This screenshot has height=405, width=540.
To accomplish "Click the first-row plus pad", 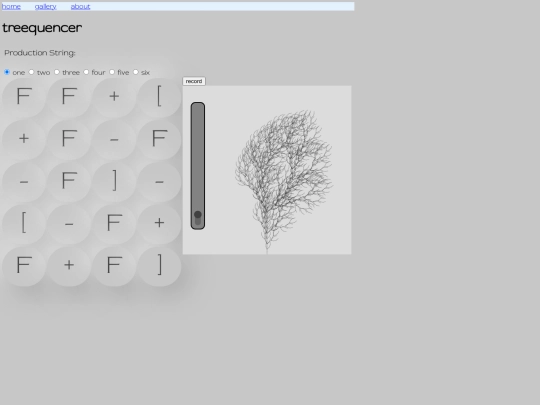I will point(114,97).
